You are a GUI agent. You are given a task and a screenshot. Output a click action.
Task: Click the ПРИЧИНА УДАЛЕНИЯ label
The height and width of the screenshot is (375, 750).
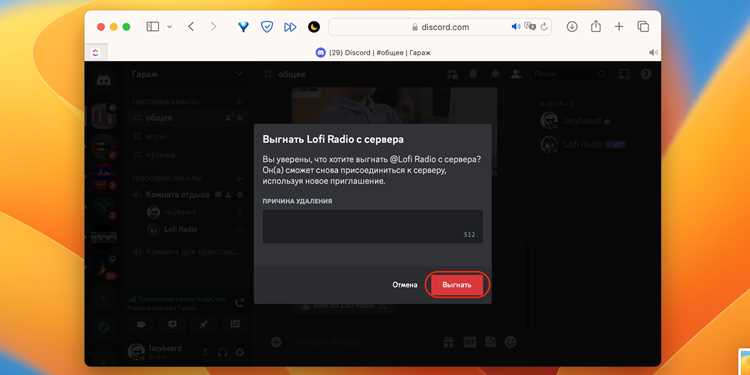pyautogui.click(x=297, y=201)
